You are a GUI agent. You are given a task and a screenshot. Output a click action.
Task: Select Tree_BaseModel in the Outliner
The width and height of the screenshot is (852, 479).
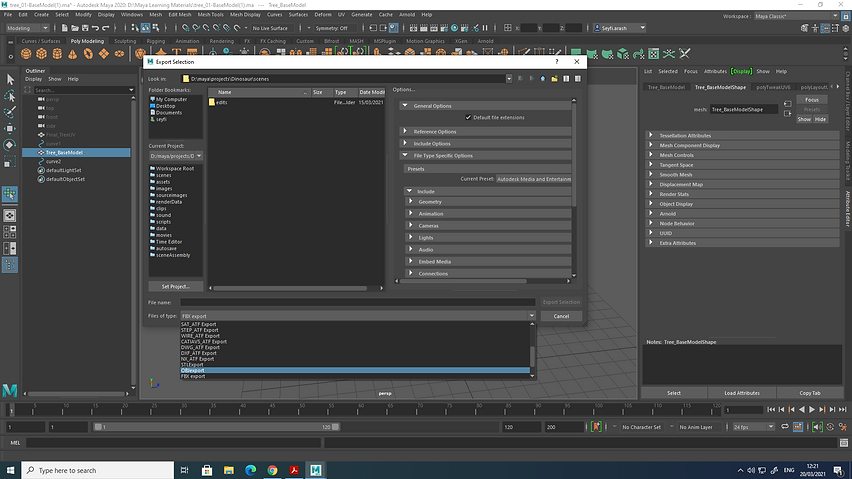(76, 153)
